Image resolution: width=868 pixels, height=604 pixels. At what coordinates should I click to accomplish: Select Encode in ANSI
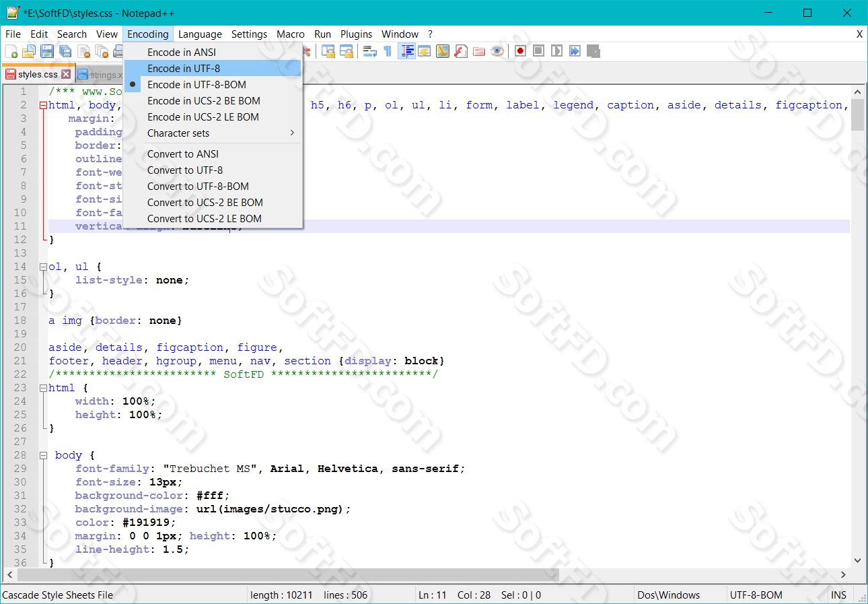213,52
